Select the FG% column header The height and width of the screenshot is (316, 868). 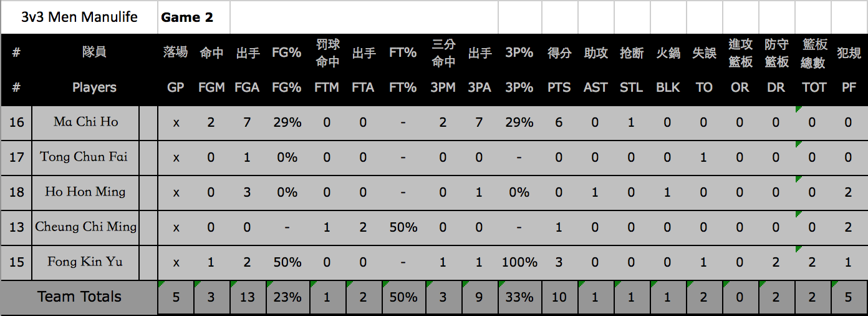[x=287, y=88]
